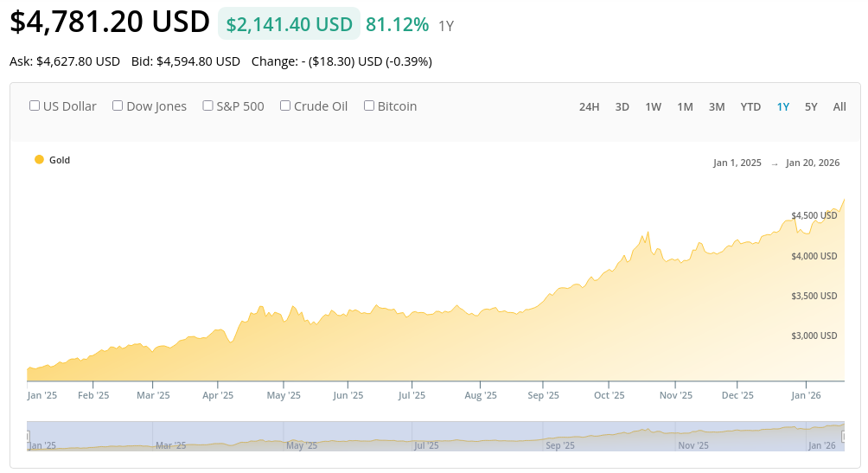Image resolution: width=868 pixels, height=473 pixels.
Task: Switch to the 24H time range
Action: coord(589,106)
